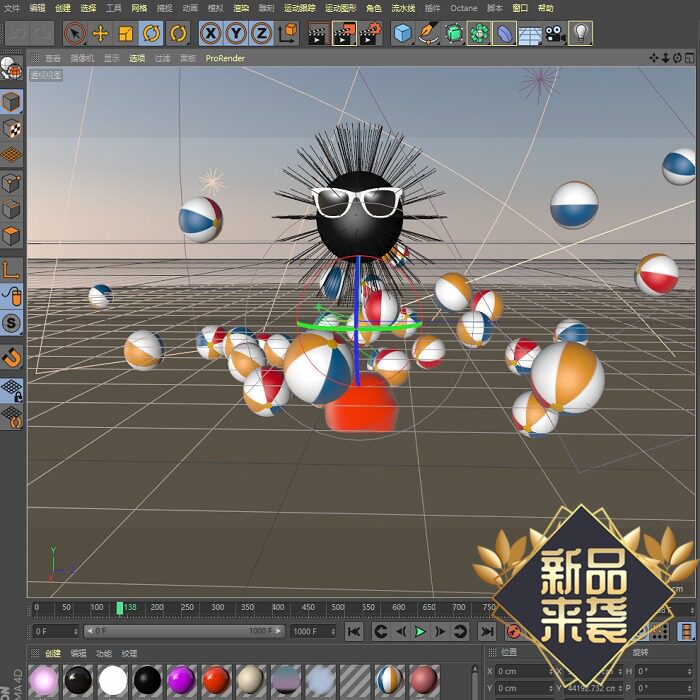The height and width of the screenshot is (700, 700).
Task: Open the viewport ProRender menu
Action: [225, 58]
